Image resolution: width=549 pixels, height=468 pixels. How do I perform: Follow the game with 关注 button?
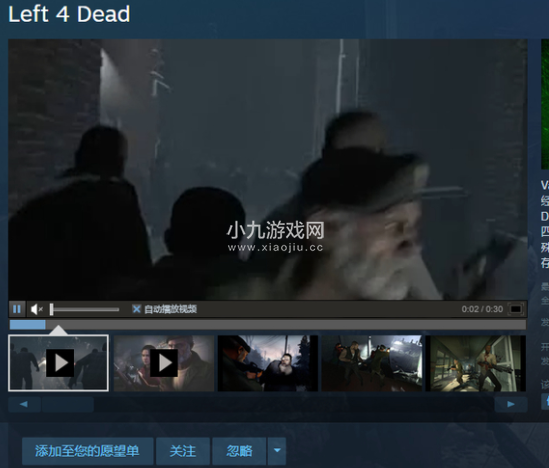tap(183, 451)
